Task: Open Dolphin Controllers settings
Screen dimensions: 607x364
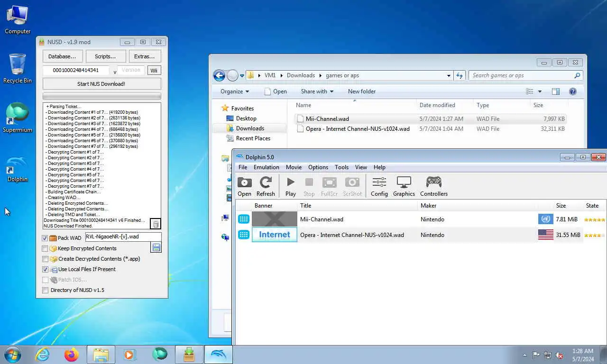Action: coord(434,186)
